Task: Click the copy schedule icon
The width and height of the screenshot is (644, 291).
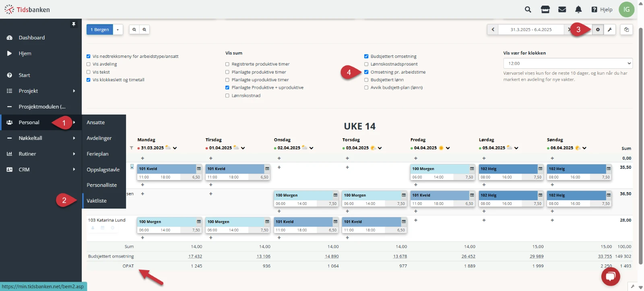Action: (626, 30)
